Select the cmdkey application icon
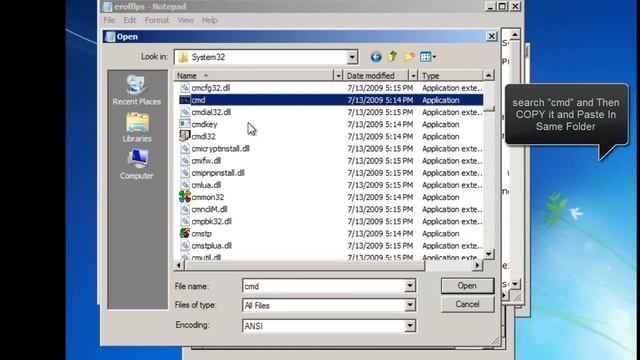The width and height of the screenshot is (640, 360). pos(184,124)
